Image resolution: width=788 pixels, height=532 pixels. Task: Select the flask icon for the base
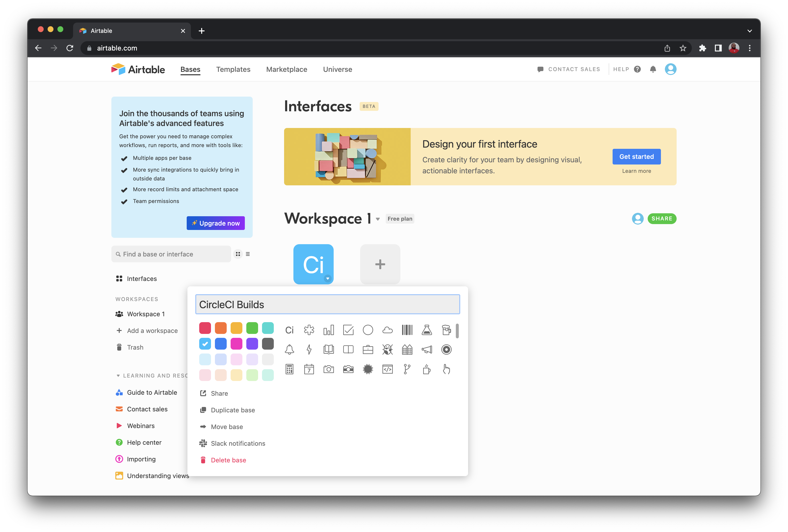coord(427,330)
